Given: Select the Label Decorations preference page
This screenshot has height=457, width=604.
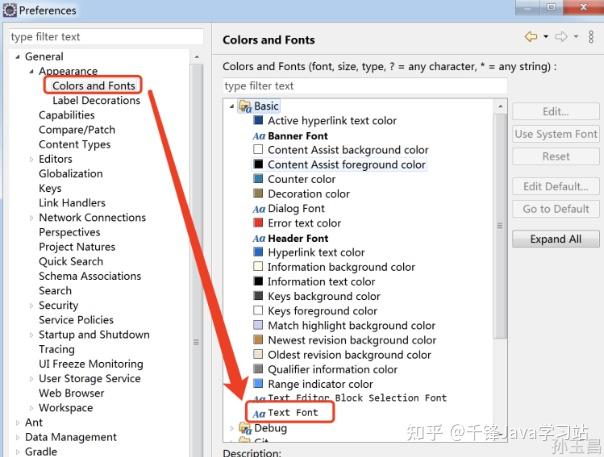Looking at the screenshot, I should tap(96, 101).
